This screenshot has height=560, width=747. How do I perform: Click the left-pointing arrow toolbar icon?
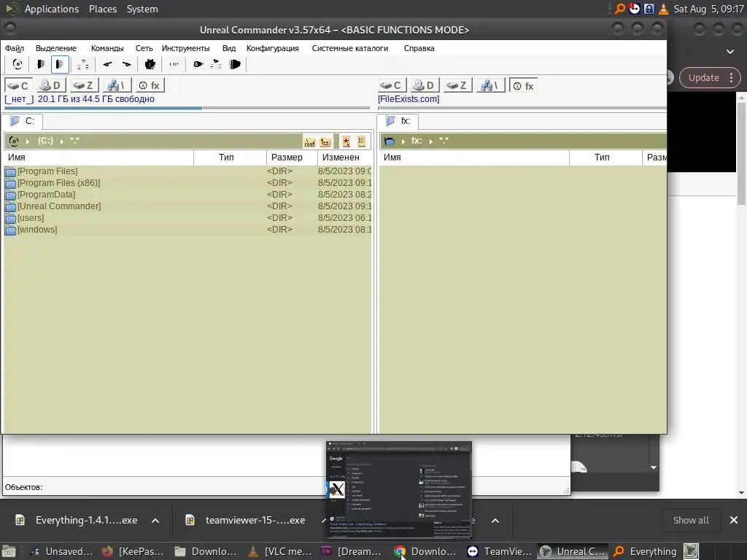click(108, 64)
